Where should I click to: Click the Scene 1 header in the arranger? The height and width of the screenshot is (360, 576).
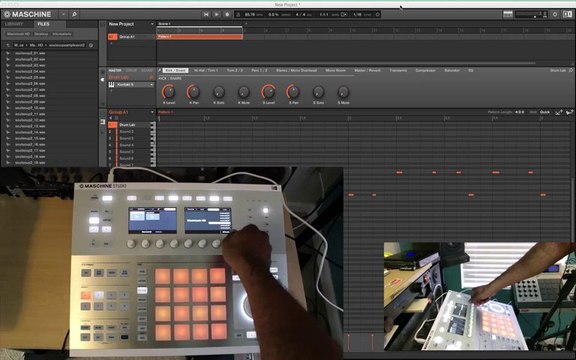pyautogui.click(x=200, y=24)
